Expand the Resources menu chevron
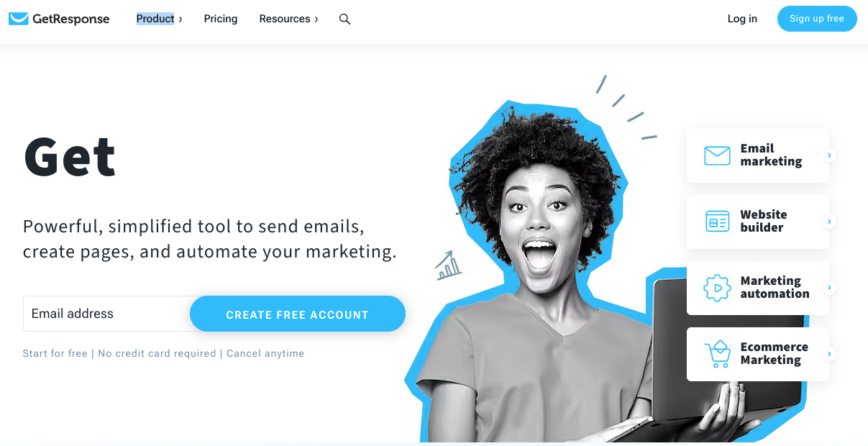Screen dimensions: 868x446 pos(316,19)
